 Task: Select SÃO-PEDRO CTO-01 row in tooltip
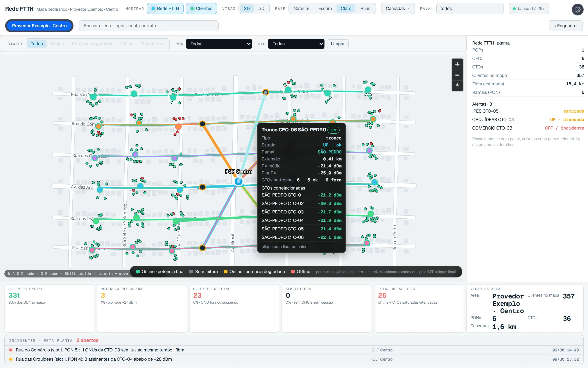click(302, 195)
